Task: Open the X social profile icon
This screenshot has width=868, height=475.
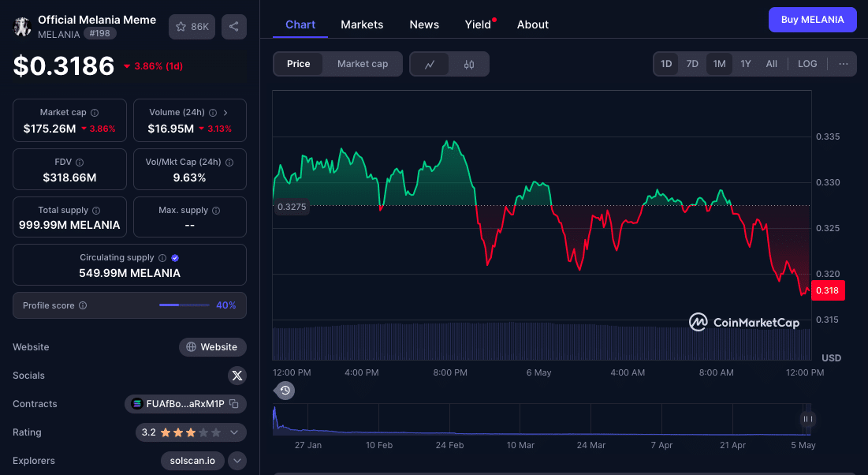Action: pyautogui.click(x=237, y=376)
